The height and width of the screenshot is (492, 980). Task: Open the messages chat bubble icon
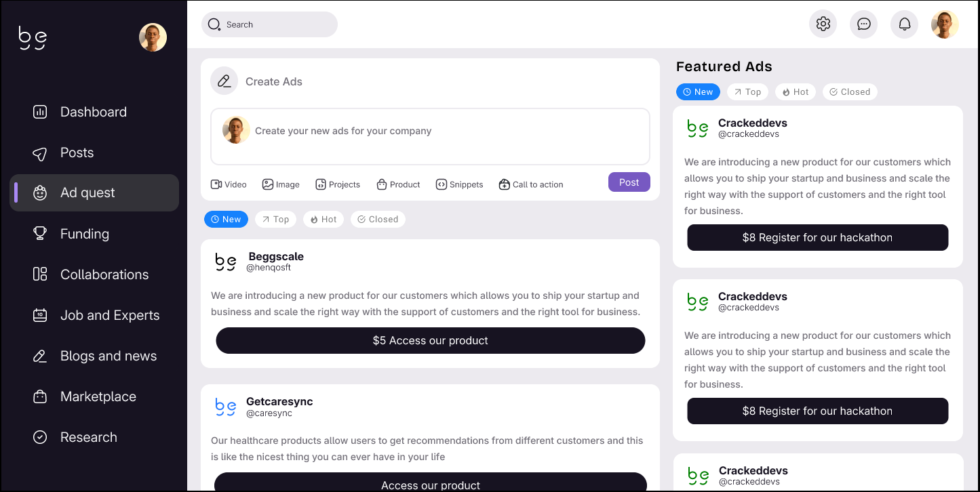click(863, 24)
